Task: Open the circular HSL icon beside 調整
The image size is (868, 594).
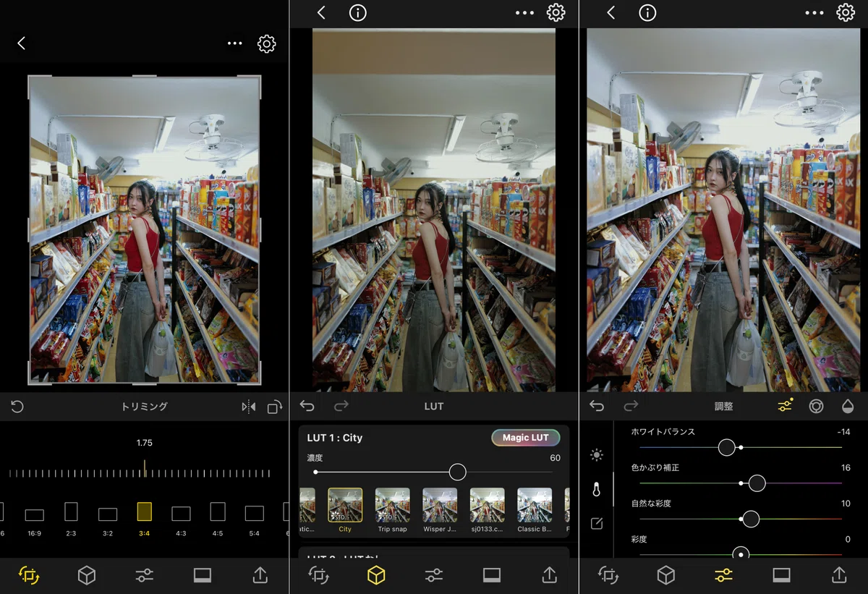Action: pos(816,407)
